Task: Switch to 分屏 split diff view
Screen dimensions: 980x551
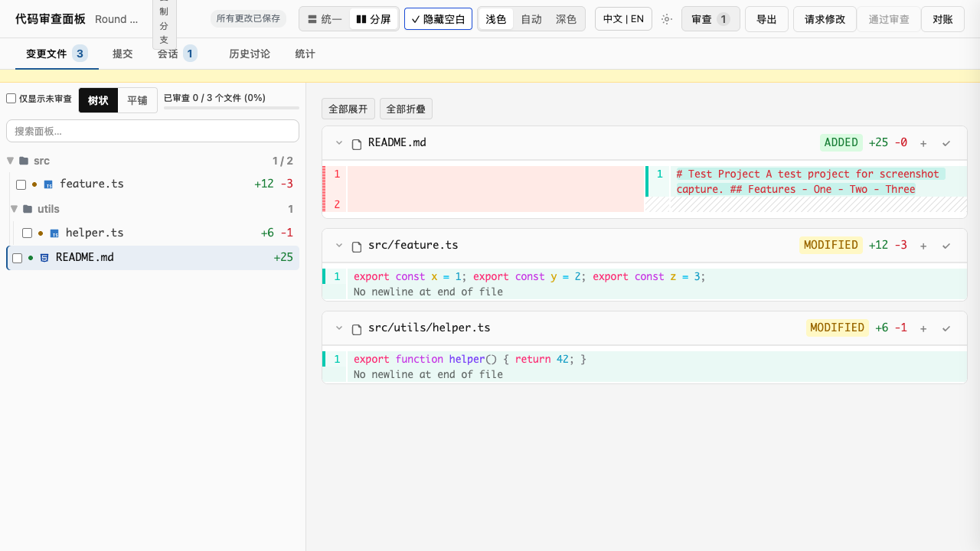Action: (x=374, y=19)
